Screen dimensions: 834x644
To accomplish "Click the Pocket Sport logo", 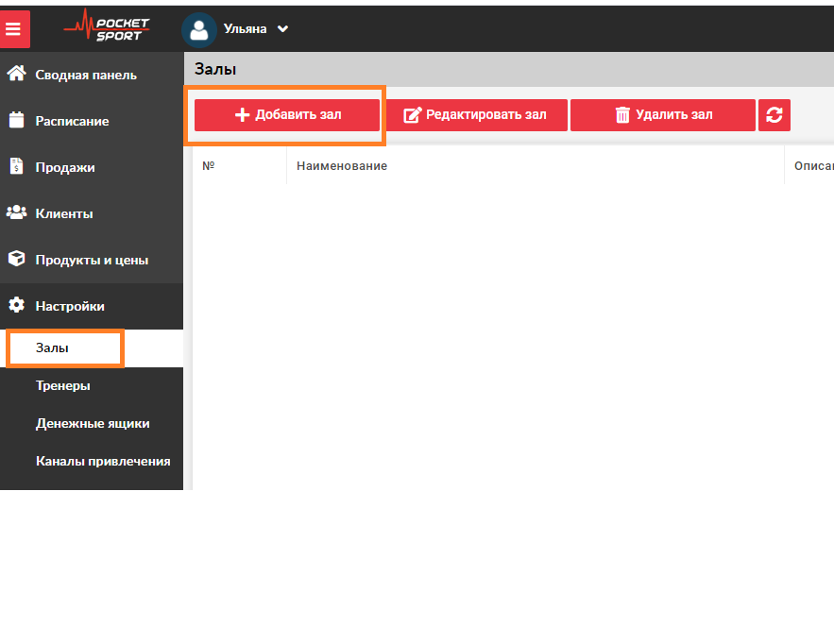I will pos(106,26).
